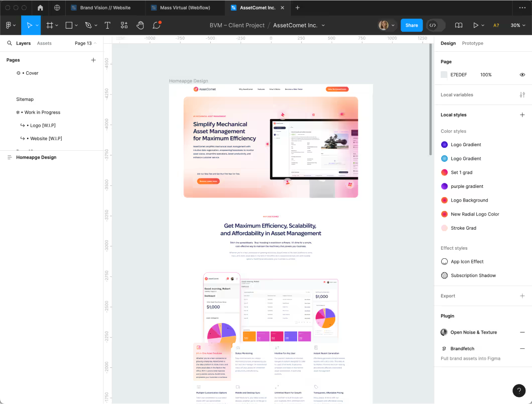Open the Figma main menu icon
The height and width of the screenshot is (404, 532).
(10, 25)
